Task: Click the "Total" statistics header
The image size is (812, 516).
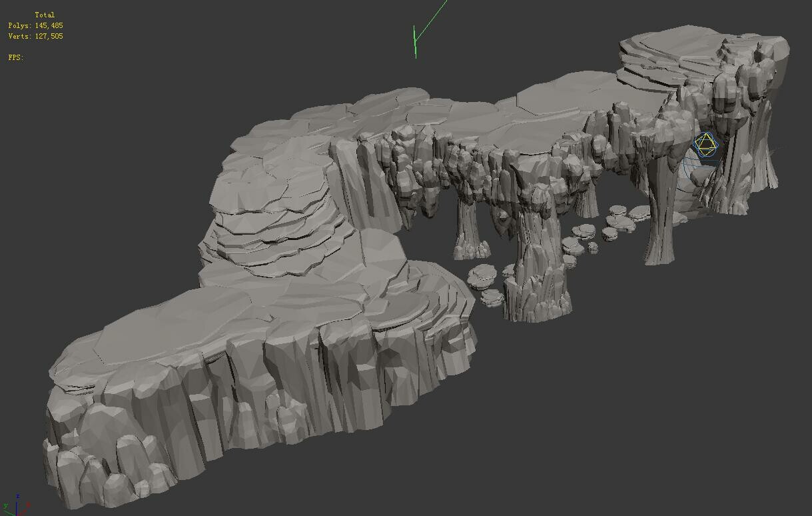Action: (x=45, y=15)
